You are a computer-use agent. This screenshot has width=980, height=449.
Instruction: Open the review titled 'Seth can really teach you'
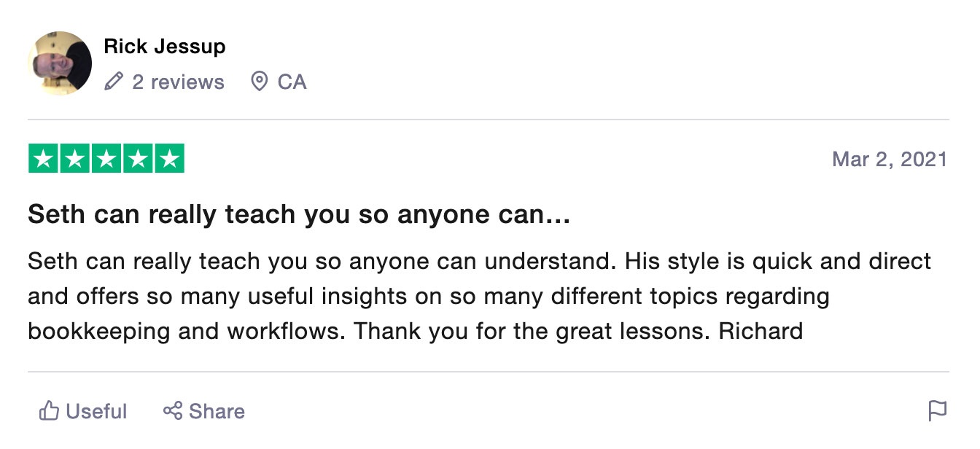(x=299, y=214)
